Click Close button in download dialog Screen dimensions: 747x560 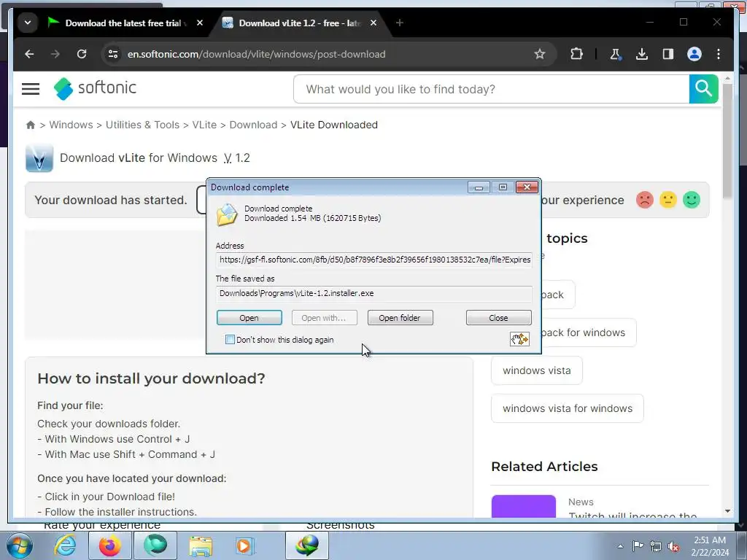pyautogui.click(x=499, y=318)
